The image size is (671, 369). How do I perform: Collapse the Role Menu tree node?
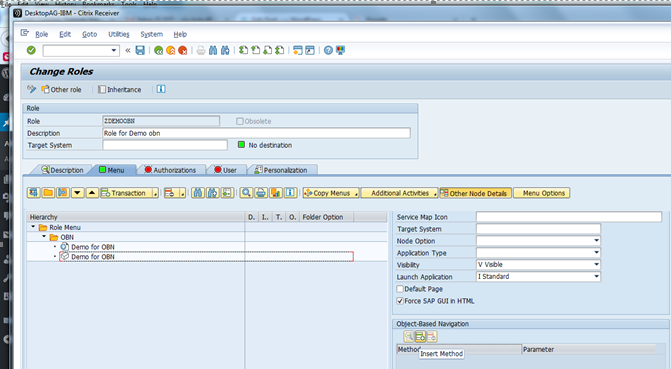(x=33, y=227)
